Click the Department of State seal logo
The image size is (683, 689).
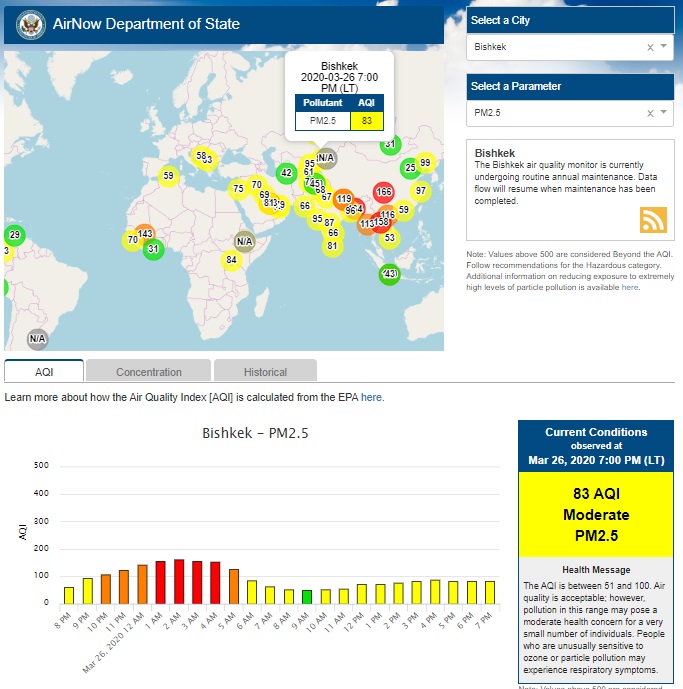click(31, 24)
